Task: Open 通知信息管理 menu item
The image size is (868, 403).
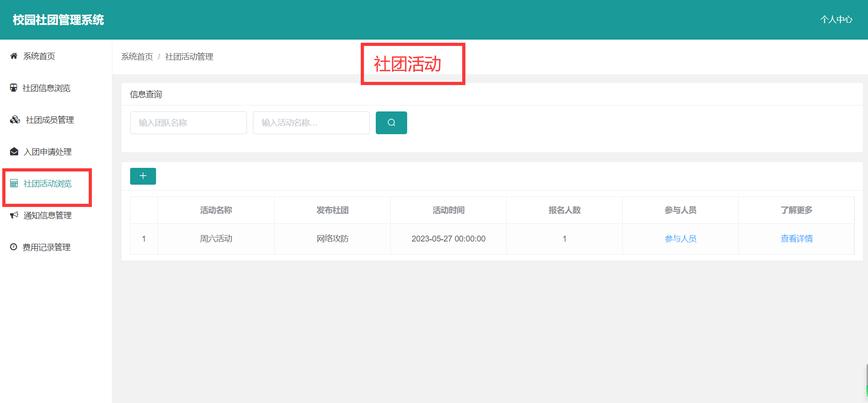Action: coord(47,215)
